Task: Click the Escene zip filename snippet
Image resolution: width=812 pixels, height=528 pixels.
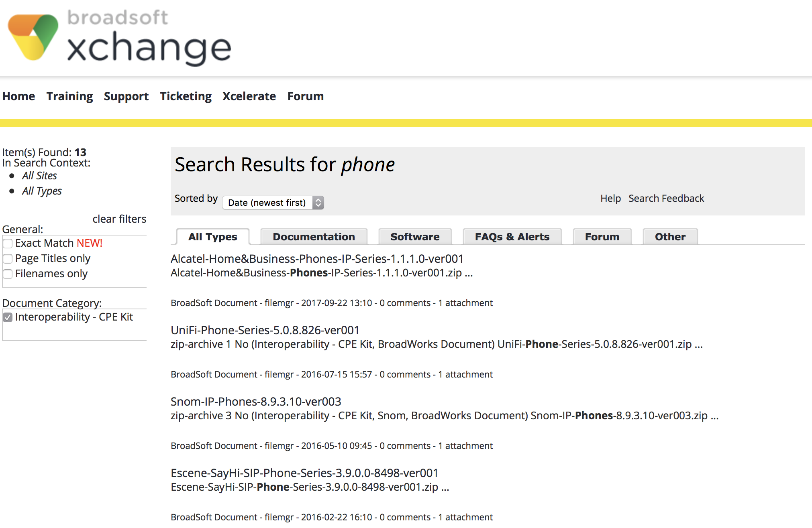Action: [x=310, y=487]
